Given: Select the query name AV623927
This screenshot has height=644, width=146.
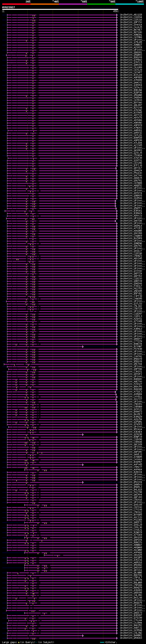Looking at the screenshot, I should pos(8,8).
